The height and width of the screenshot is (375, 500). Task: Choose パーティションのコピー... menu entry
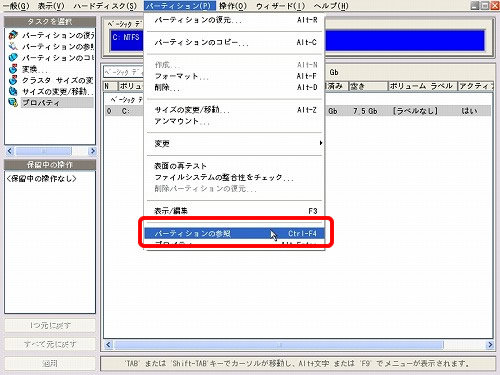[x=235, y=43]
